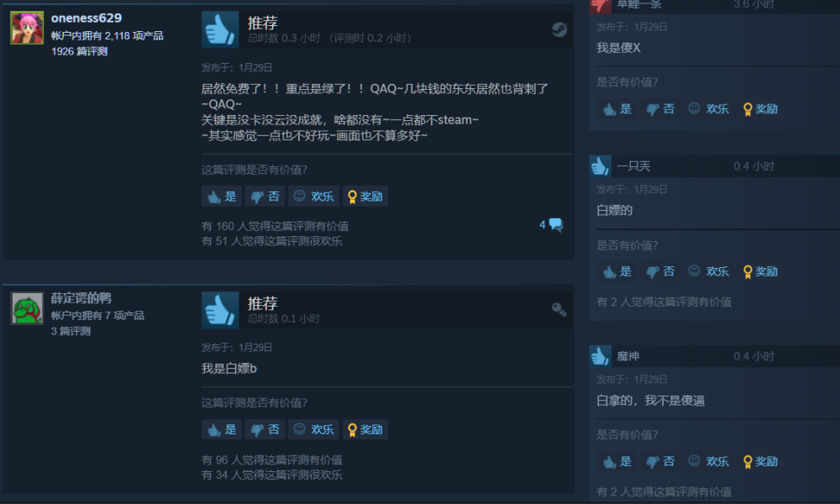
Task: Click the key icon on 薛定谔的鸭's review
Action: [559, 310]
